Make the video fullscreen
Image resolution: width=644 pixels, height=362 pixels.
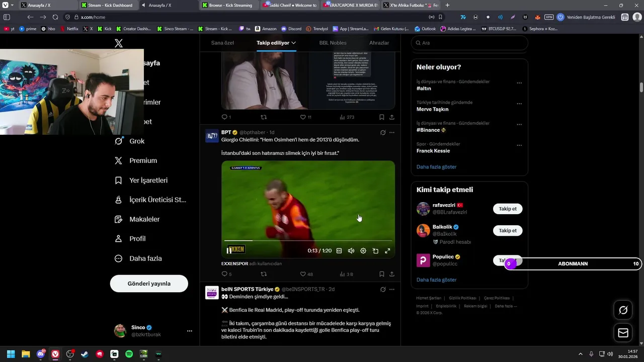pos(387,251)
